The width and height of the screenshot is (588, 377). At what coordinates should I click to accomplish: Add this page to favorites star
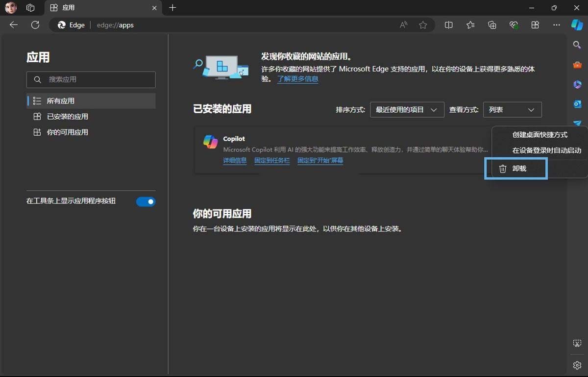click(x=423, y=25)
